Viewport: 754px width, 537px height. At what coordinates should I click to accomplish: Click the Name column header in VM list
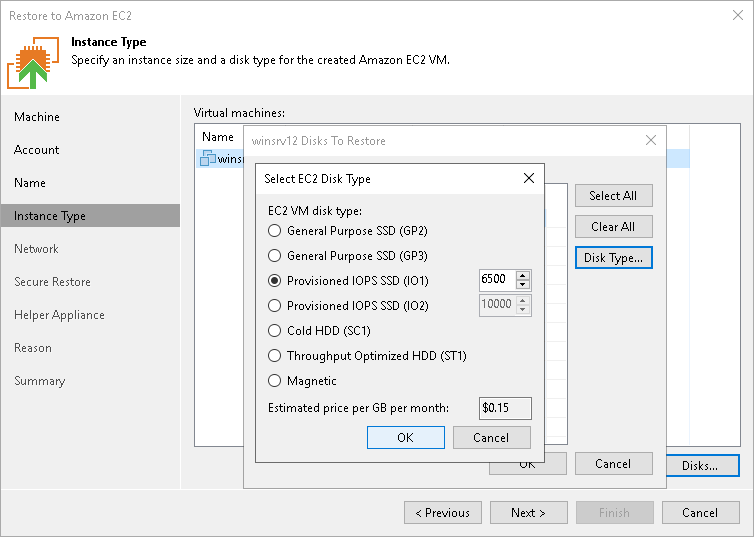coord(218,137)
